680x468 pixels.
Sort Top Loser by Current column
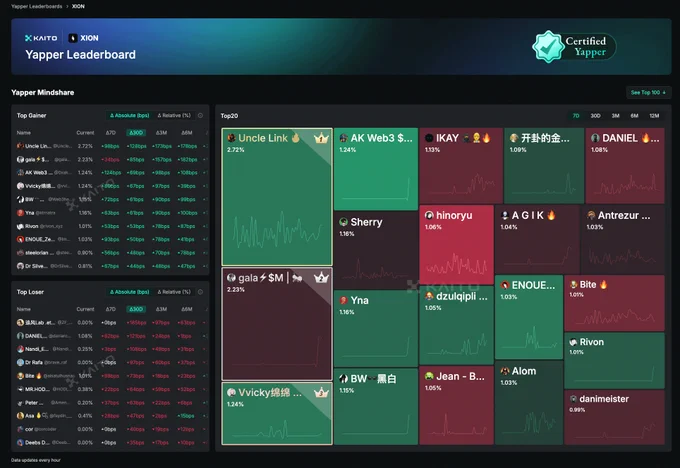(x=85, y=309)
